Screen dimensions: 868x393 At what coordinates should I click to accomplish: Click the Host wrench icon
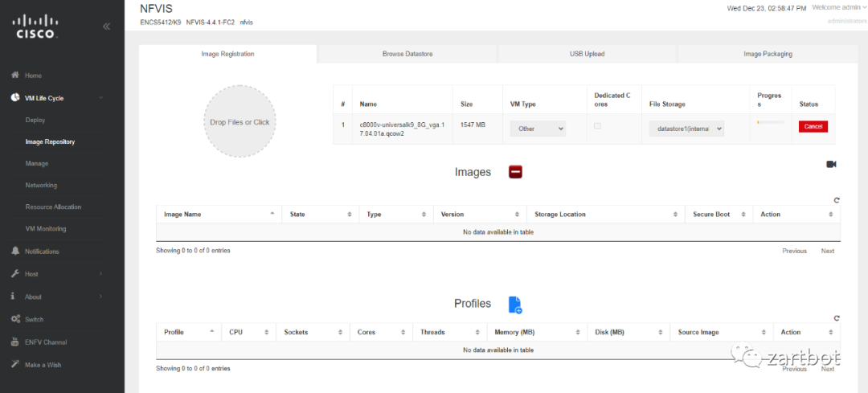click(x=15, y=273)
